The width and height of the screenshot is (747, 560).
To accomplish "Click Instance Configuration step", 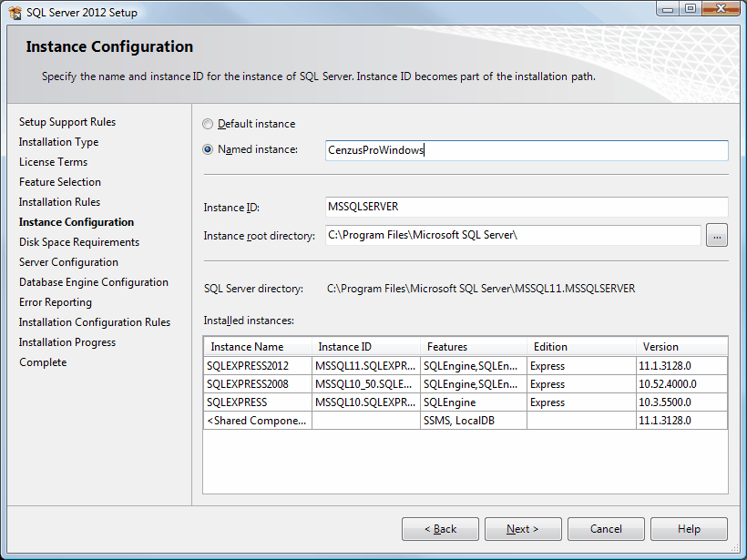I will point(77,222).
